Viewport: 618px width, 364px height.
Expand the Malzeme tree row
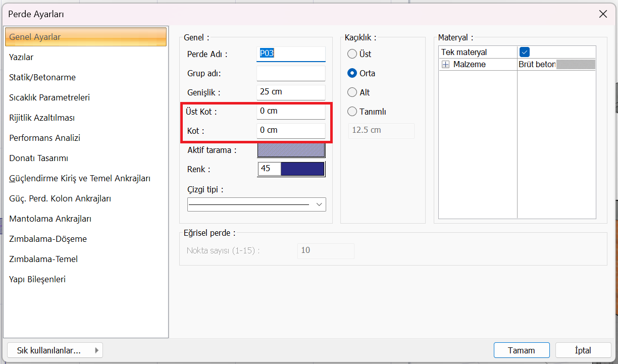coord(445,65)
